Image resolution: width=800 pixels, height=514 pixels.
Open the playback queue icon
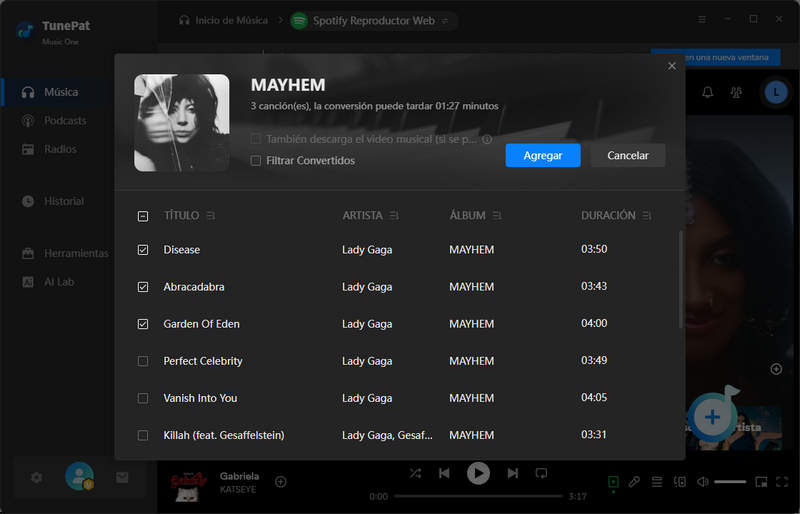(x=657, y=481)
